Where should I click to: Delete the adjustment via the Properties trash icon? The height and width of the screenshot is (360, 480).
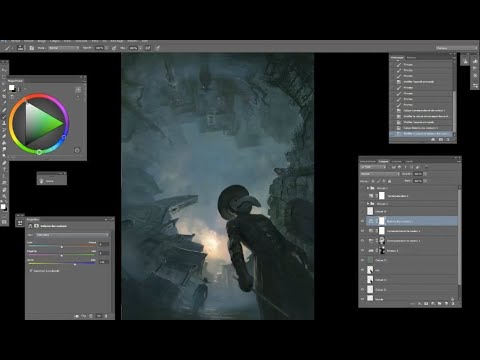point(106,316)
